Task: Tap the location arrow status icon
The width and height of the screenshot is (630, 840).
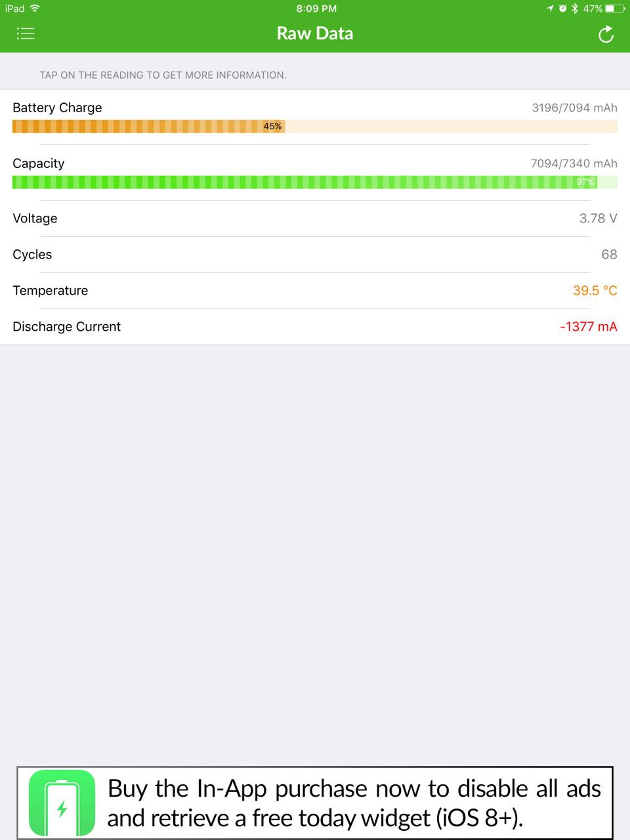Action: click(550, 9)
